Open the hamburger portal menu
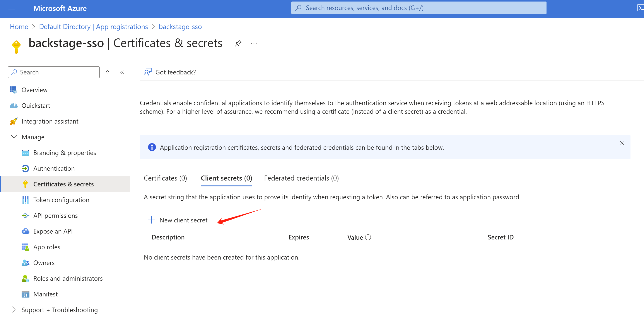644x320 pixels. [x=12, y=8]
